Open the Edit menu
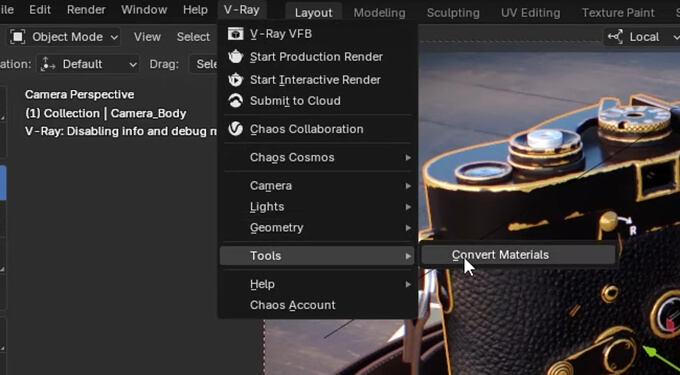The image size is (680, 375). tap(40, 10)
